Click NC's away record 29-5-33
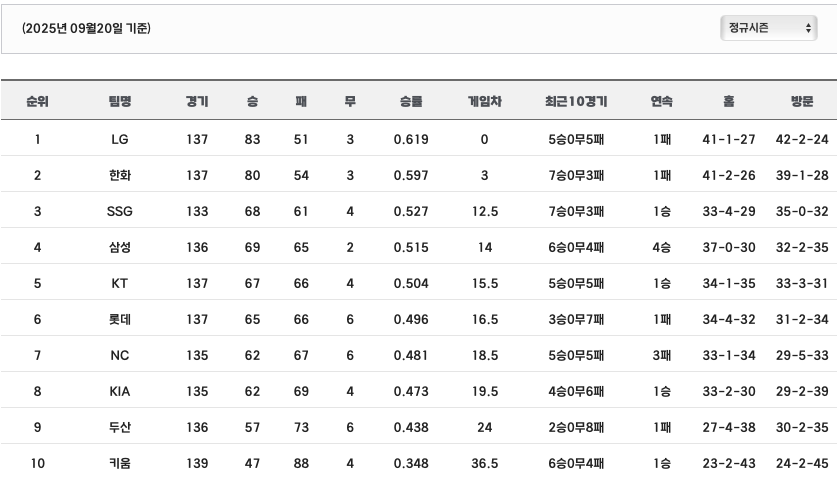The image size is (837, 478). click(802, 356)
